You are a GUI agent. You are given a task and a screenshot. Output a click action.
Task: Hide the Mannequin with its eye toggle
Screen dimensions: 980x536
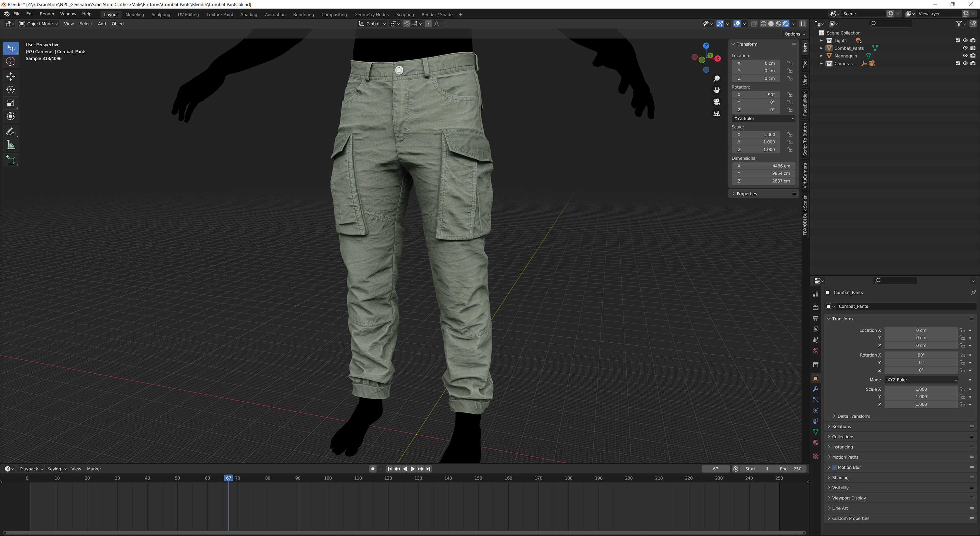click(x=965, y=56)
